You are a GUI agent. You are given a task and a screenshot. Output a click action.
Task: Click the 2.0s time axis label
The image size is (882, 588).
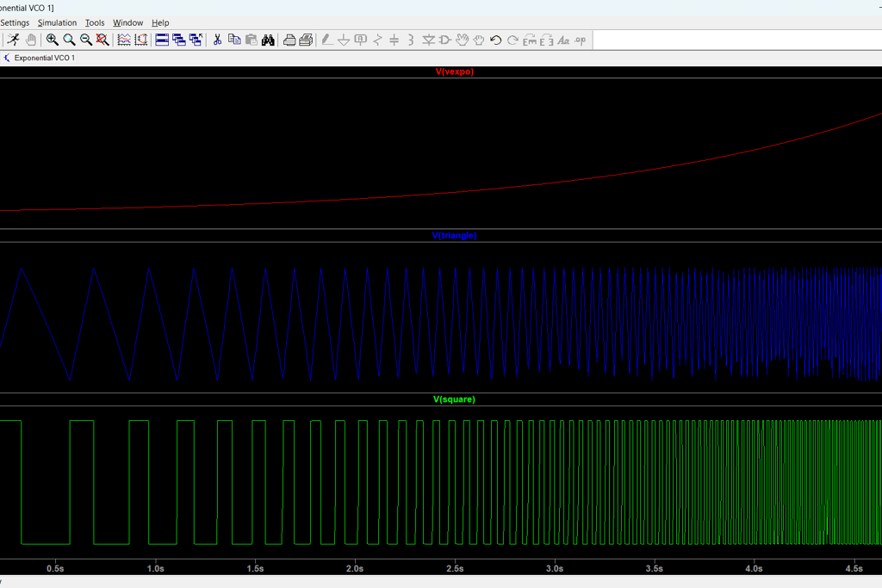[354, 568]
